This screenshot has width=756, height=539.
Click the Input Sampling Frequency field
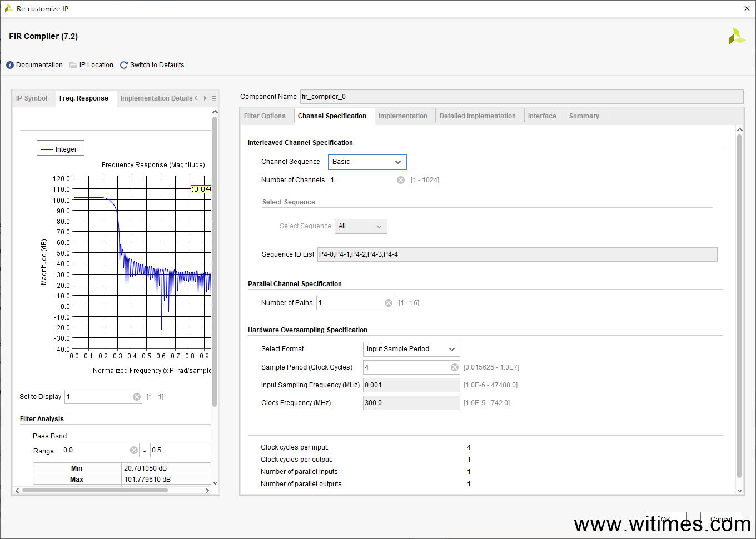[x=411, y=385]
